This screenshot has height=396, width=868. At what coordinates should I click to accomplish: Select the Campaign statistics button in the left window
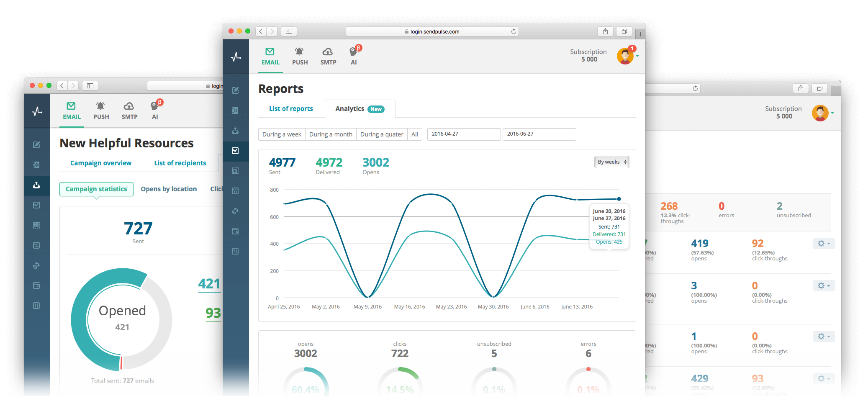point(96,189)
